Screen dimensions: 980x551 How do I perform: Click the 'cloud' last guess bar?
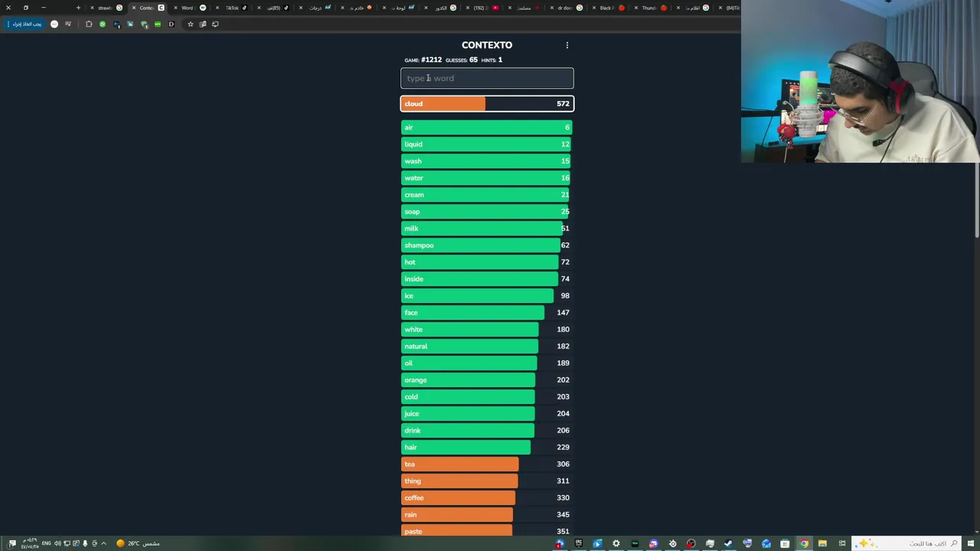point(487,103)
